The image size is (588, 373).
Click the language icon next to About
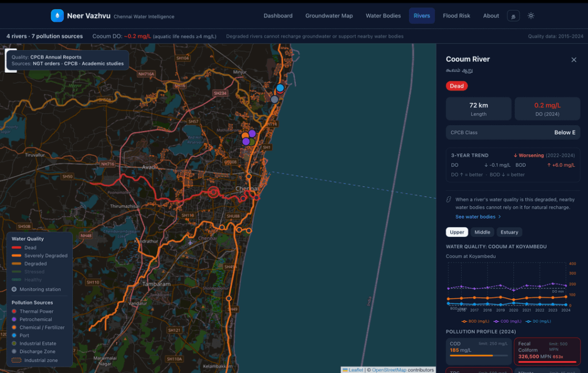[x=513, y=17]
